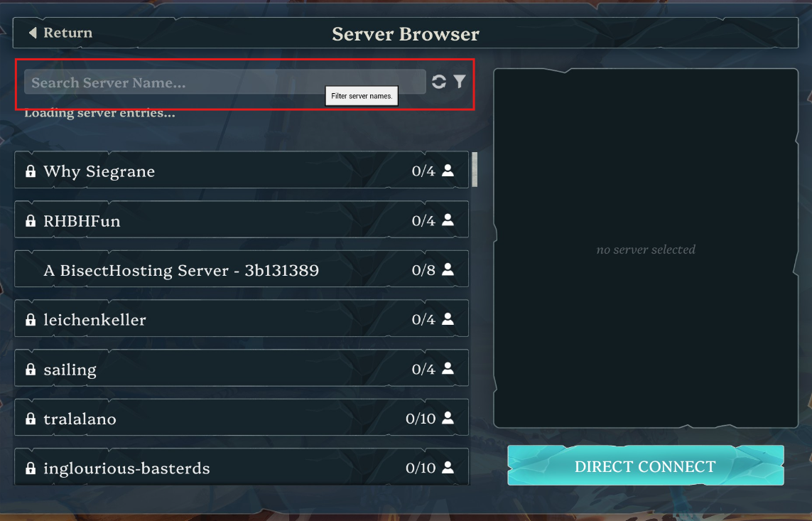Click lock icon beside inglourious-basterds
Viewport: 812px width, 521px height.
tap(31, 468)
